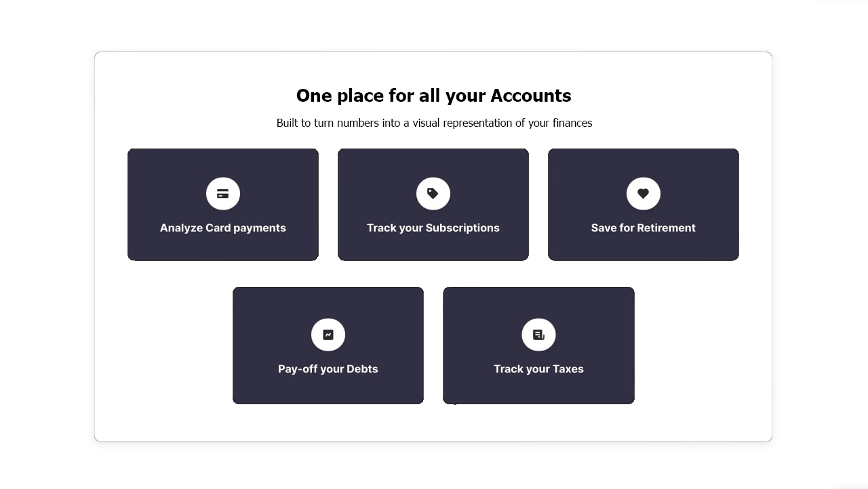This screenshot has width=868, height=489.
Task: Select the "Track your Taxes" label
Action: click(x=538, y=369)
